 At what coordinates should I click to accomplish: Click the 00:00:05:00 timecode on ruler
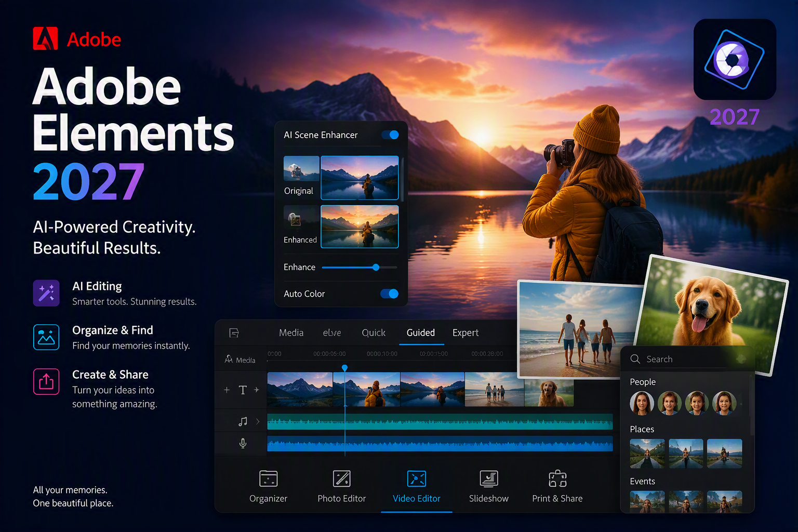[x=329, y=354]
